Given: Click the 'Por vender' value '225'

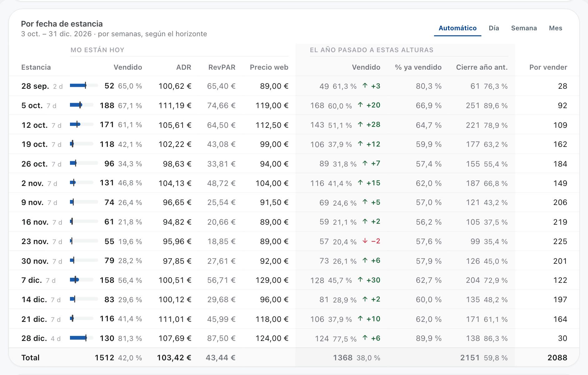Looking at the screenshot, I should click(560, 242).
